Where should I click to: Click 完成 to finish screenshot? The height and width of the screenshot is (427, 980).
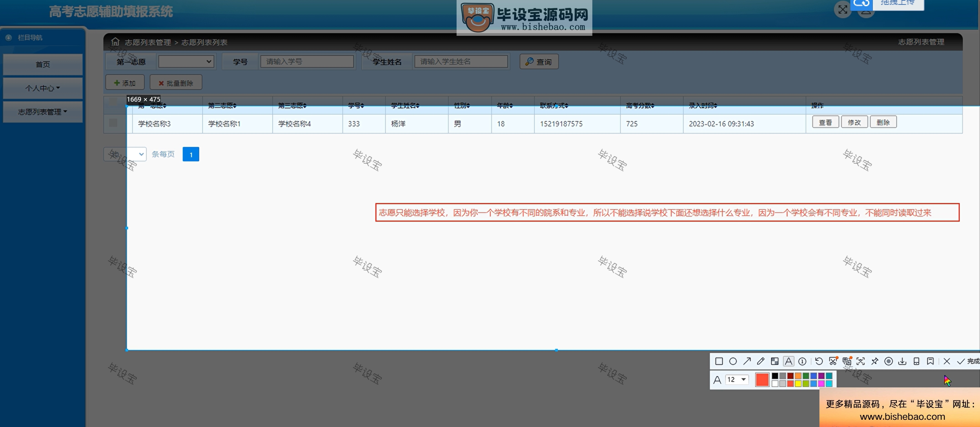(968, 361)
